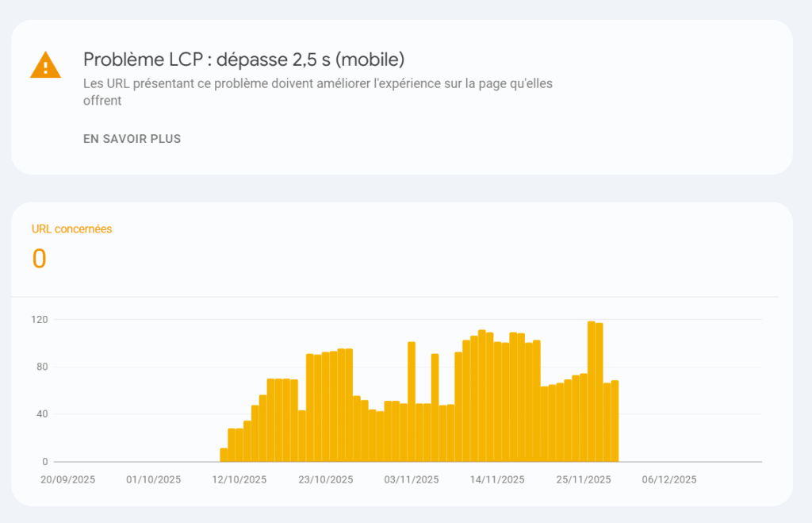Click the date label 12/10/2025
Viewport: 812px width, 523px height.
tap(239, 479)
